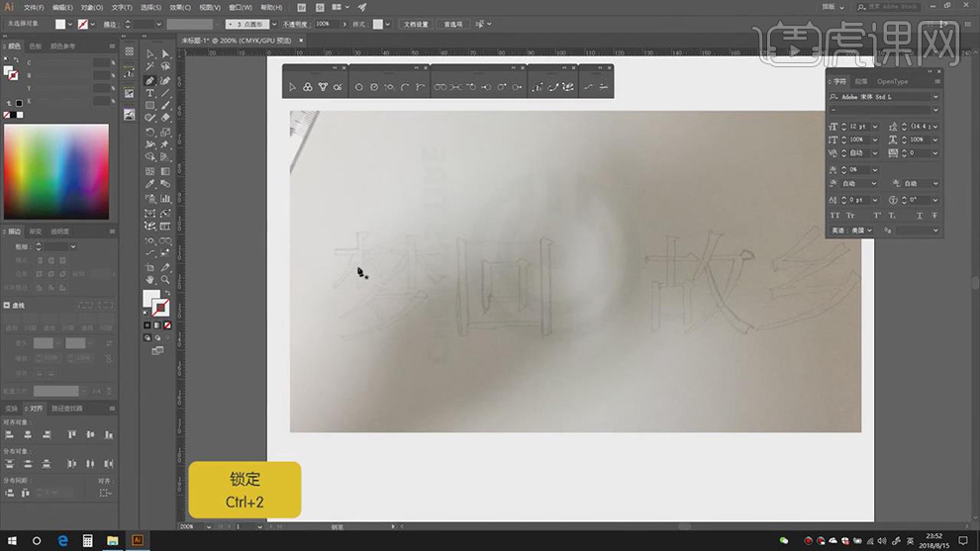Open Windows Start menu on the taskbar
The image size is (980, 551).
pyautogui.click(x=12, y=541)
